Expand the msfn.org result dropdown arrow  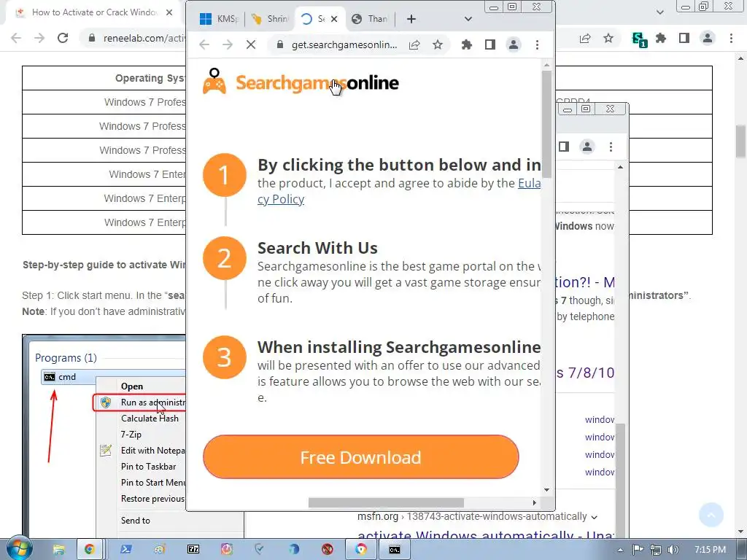[594, 517]
